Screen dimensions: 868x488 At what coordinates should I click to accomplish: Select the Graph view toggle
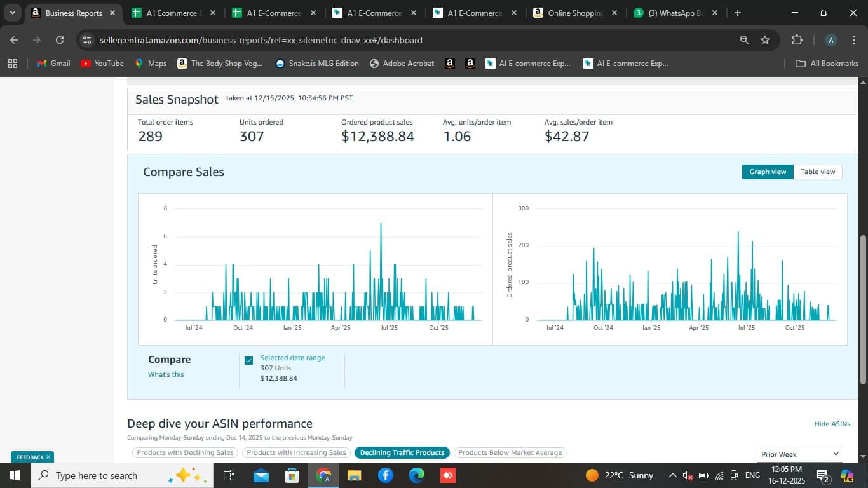coord(768,172)
